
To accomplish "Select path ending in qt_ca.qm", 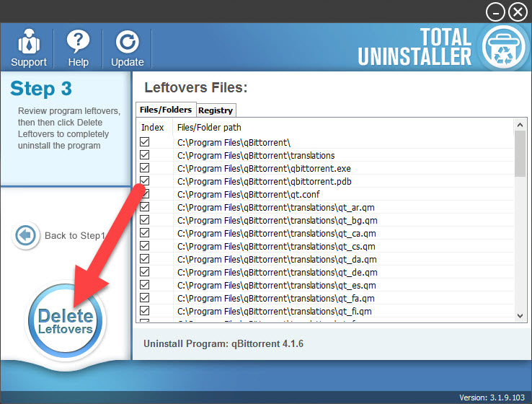I will pos(277,234).
